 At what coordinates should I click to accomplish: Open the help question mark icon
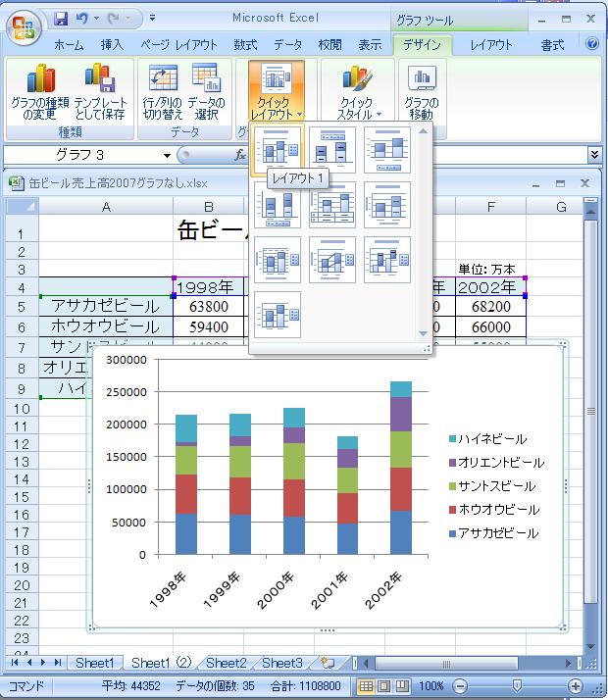pyautogui.click(x=592, y=43)
